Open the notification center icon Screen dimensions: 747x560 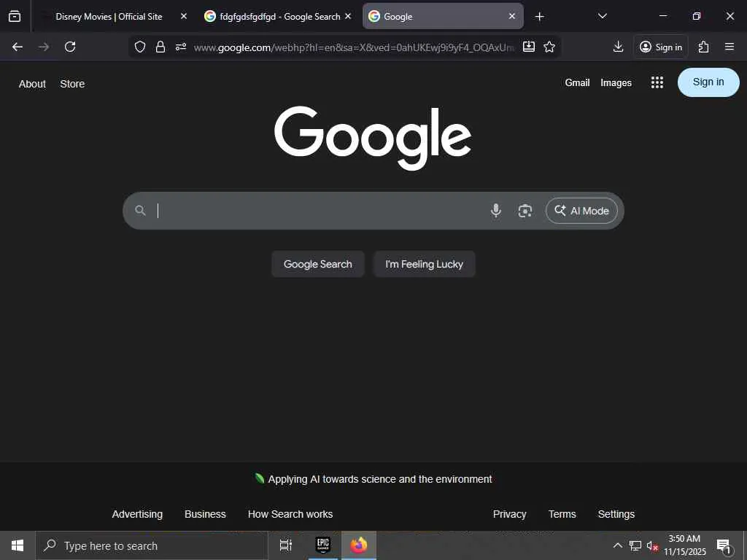724,546
